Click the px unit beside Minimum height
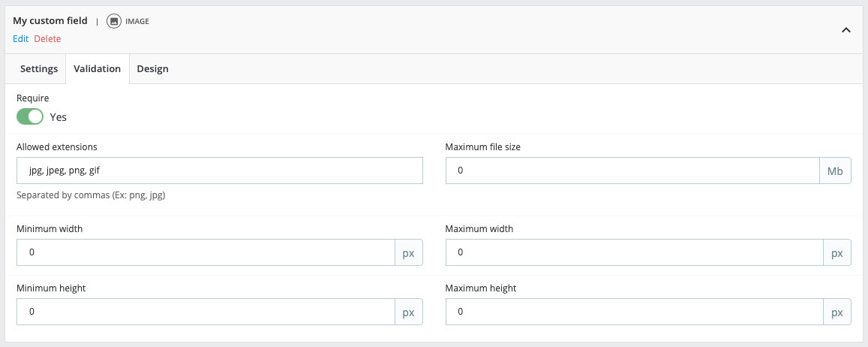 tap(408, 312)
